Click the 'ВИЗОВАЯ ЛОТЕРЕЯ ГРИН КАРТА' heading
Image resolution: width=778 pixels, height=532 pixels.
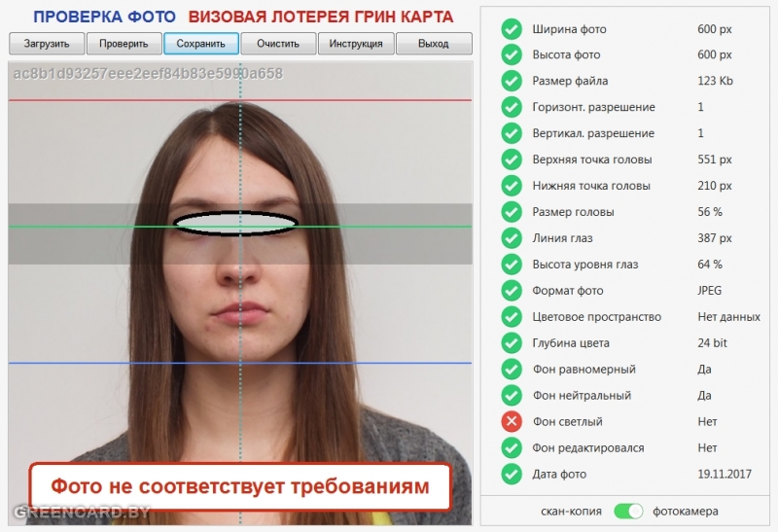click(321, 17)
